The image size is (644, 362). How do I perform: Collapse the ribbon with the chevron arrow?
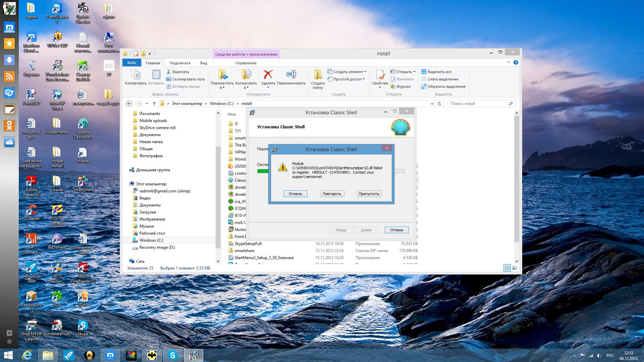point(508,62)
